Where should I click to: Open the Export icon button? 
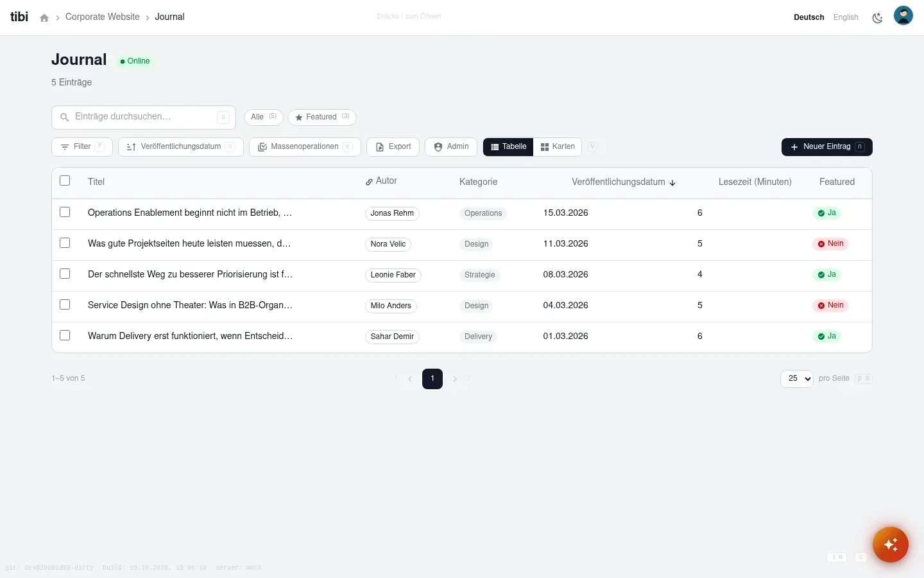393,147
